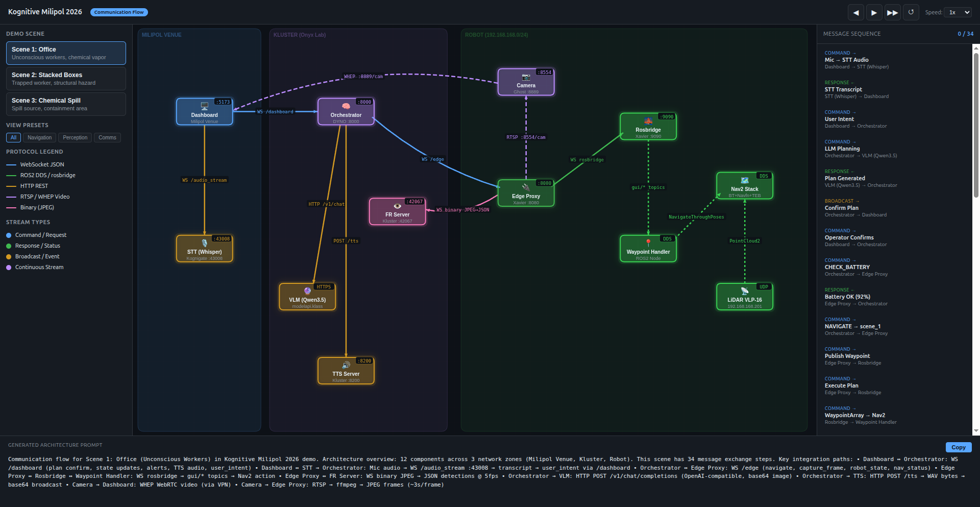980x507 pixels.
Task: Enable the Perception view preset
Action: pos(75,137)
